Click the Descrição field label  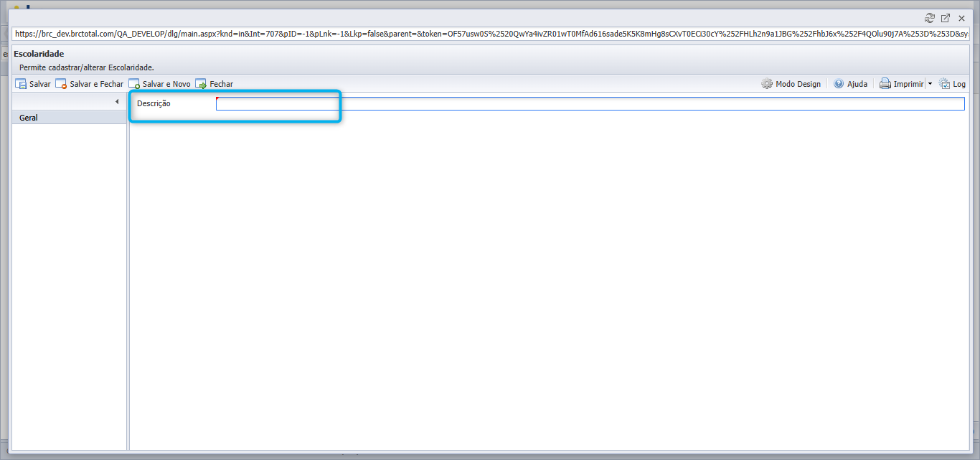coord(154,103)
